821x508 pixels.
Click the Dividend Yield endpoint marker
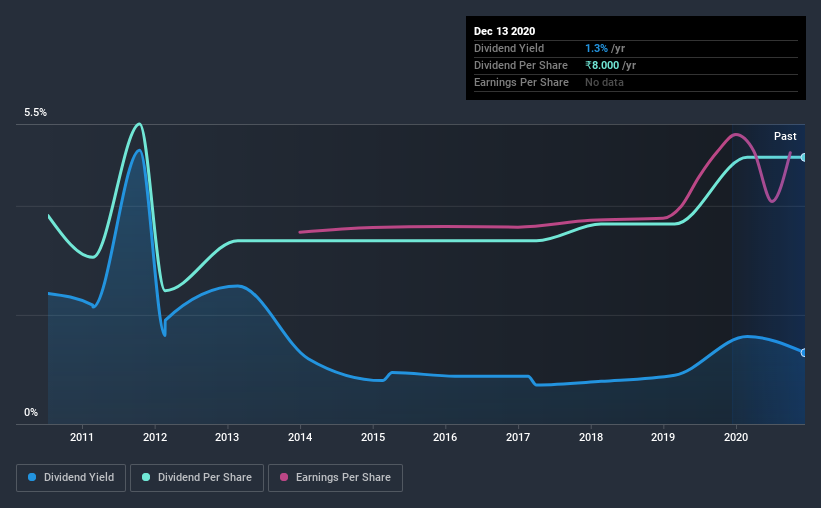(804, 352)
